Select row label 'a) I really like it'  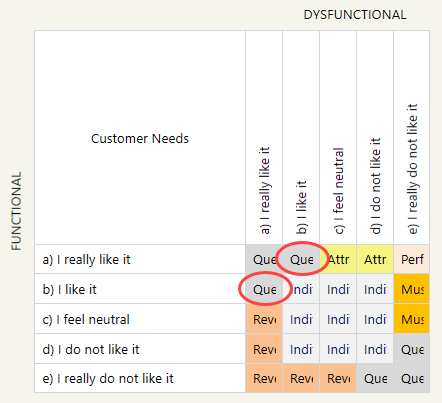(86, 259)
